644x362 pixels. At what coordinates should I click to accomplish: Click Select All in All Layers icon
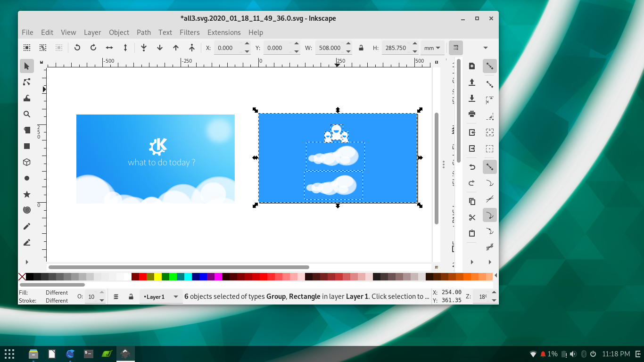(43, 48)
